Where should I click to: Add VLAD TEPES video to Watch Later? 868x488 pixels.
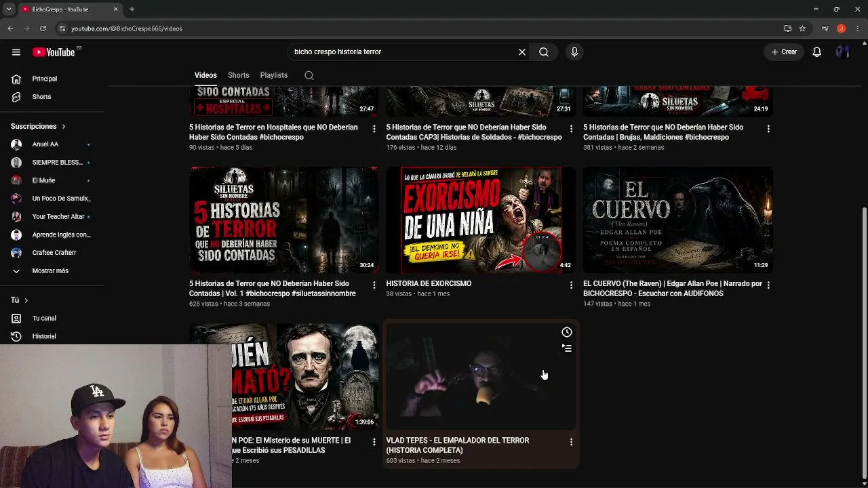click(x=567, y=332)
